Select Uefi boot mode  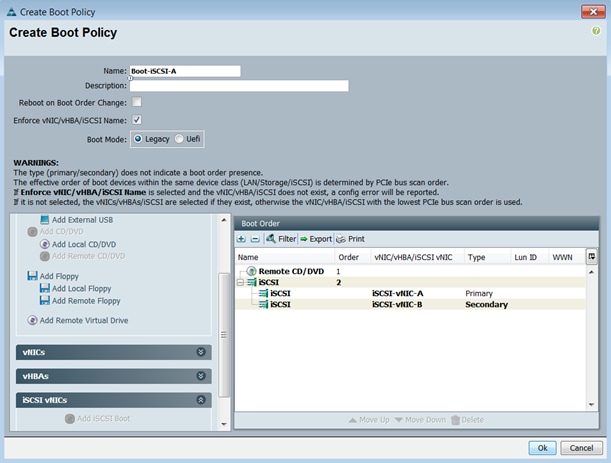pyautogui.click(x=179, y=139)
